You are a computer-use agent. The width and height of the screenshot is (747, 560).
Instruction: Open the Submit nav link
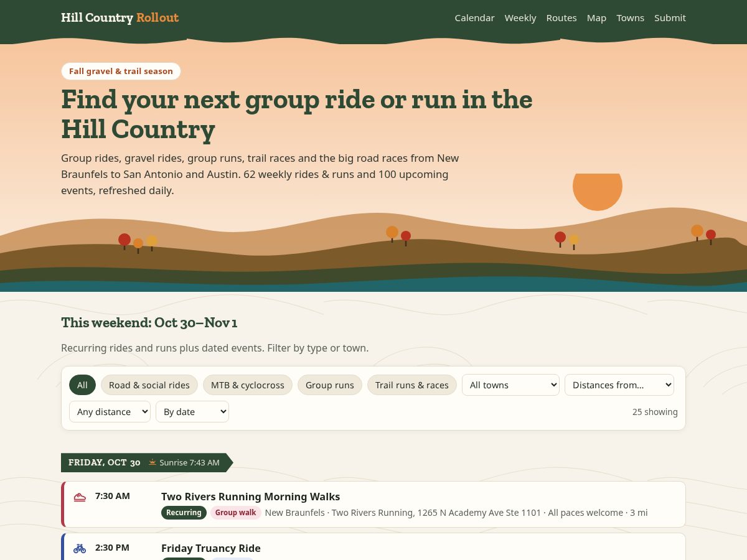pyautogui.click(x=670, y=18)
